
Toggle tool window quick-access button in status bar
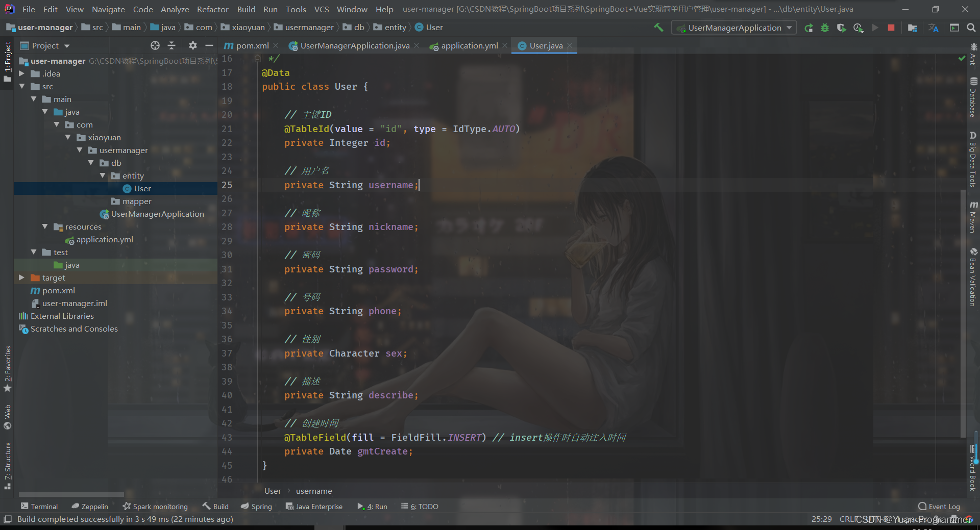[x=8, y=519]
